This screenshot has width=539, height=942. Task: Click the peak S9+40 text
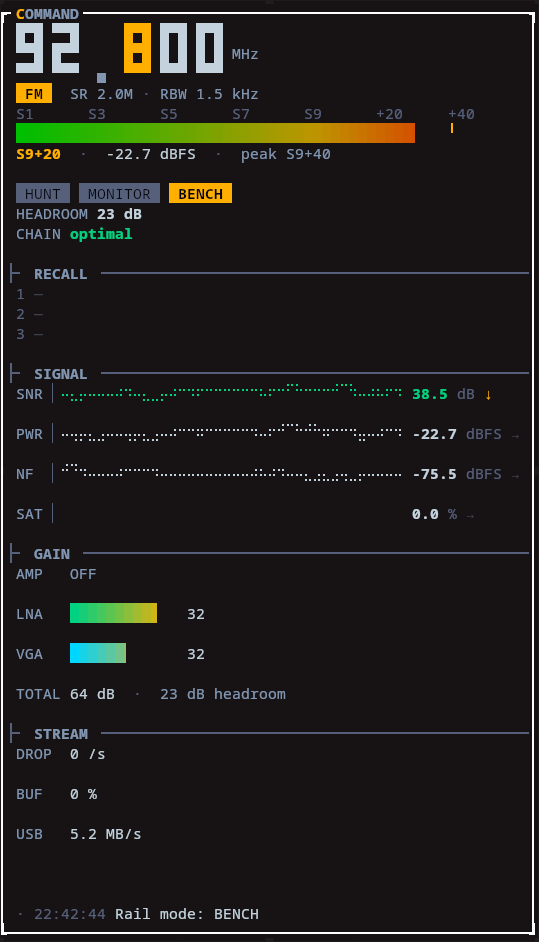285,154
